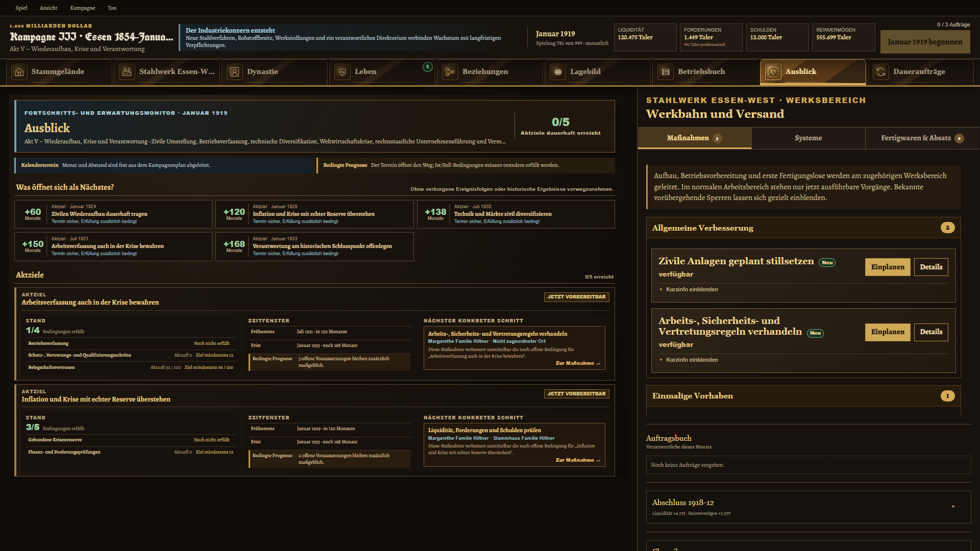
Task: Open the Daueraufträge refresh icon
Action: pos(881,72)
